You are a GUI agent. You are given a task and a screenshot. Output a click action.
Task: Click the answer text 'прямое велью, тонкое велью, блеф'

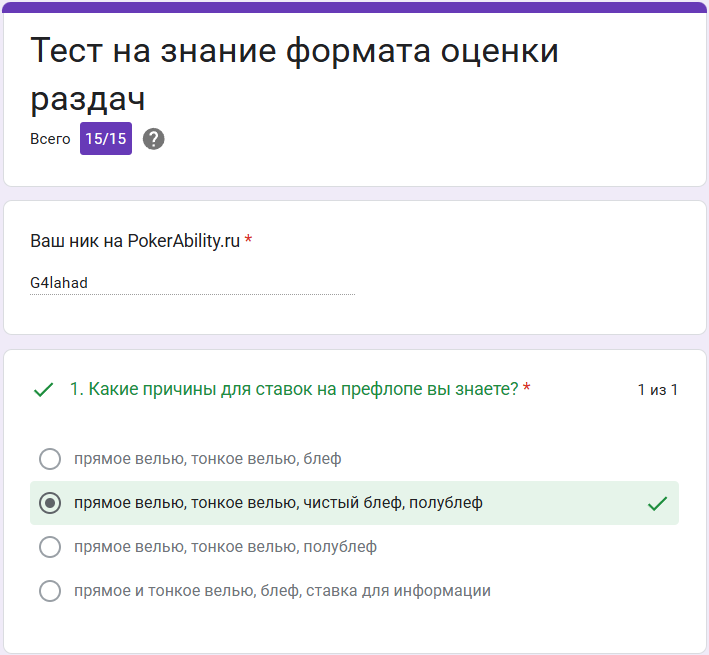pos(208,459)
